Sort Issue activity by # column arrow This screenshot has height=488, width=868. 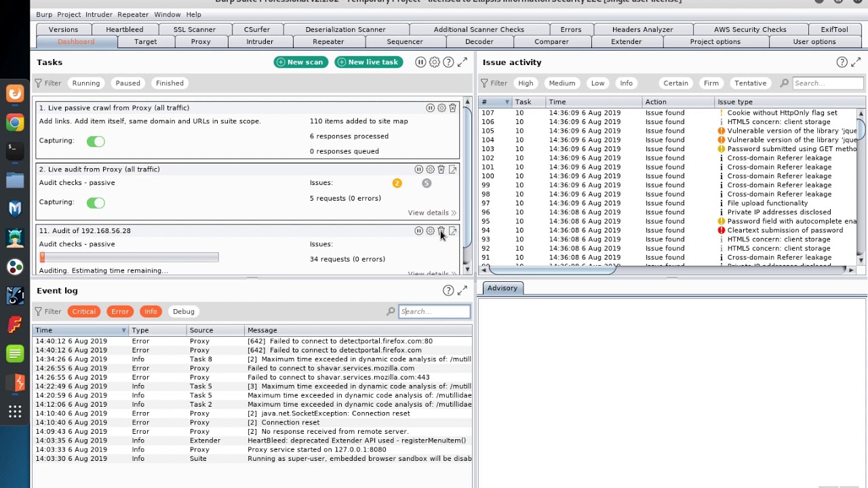507,102
